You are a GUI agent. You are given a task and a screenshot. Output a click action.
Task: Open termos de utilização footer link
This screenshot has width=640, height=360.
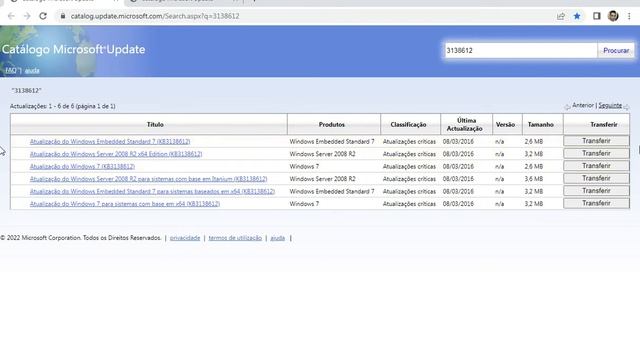235,238
